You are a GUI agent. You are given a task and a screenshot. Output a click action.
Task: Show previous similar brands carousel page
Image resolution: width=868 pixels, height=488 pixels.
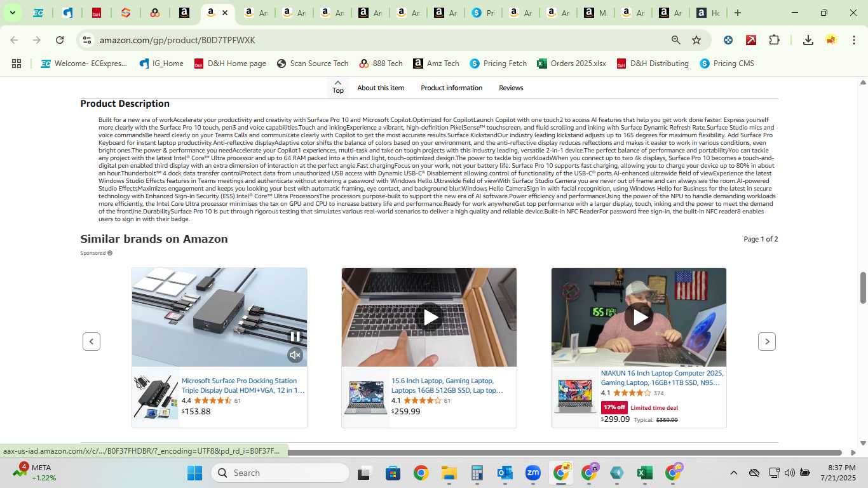click(x=92, y=341)
